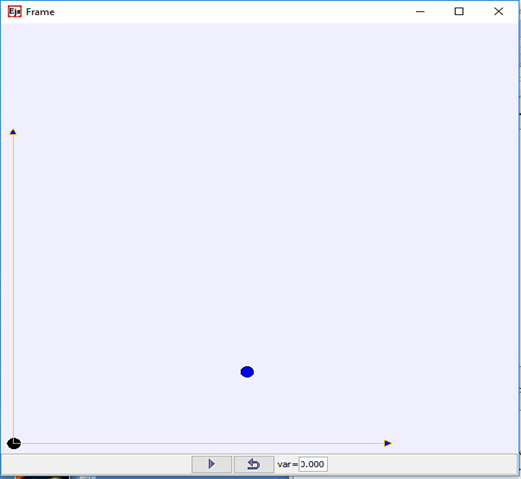This screenshot has height=479, width=521.
Task: Click the horizontal axis arrowhead
Action: (388, 443)
